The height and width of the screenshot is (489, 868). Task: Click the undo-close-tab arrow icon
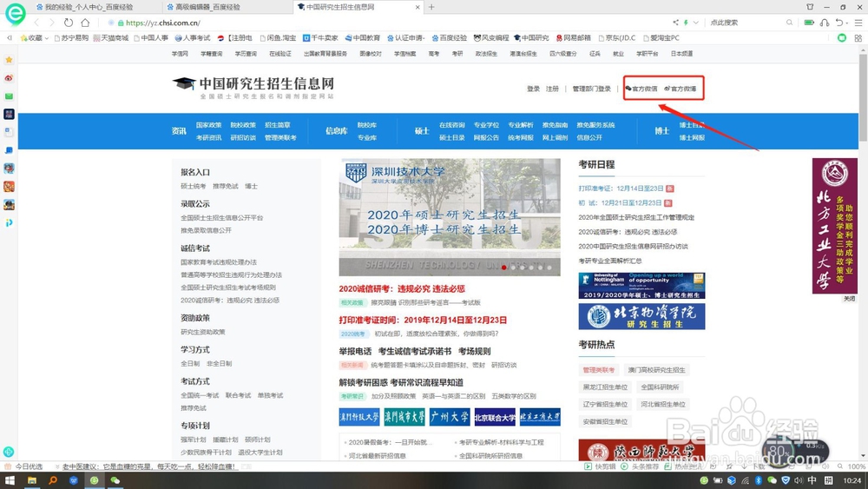(839, 23)
